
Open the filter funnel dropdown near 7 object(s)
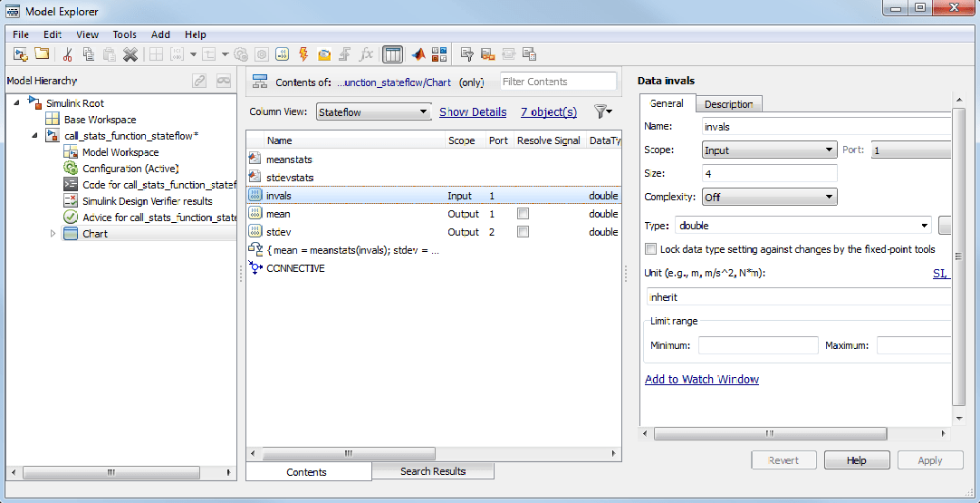point(602,112)
